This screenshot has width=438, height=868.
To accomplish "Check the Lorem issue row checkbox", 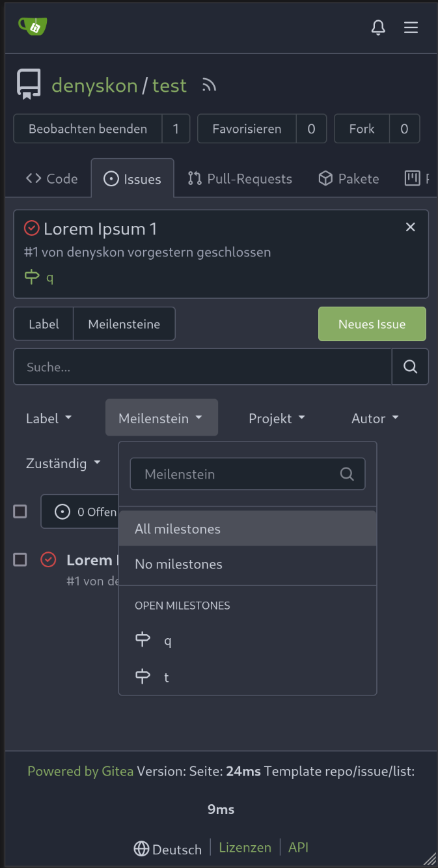I will (20, 559).
